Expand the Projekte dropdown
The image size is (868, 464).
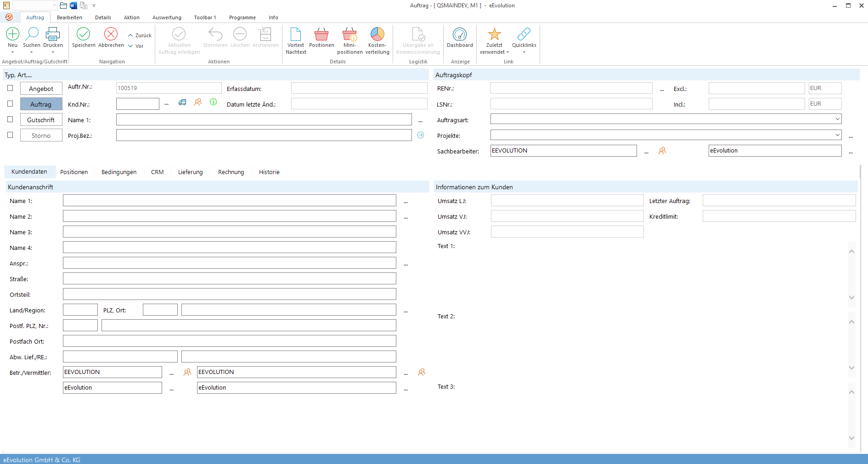point(837,135)
